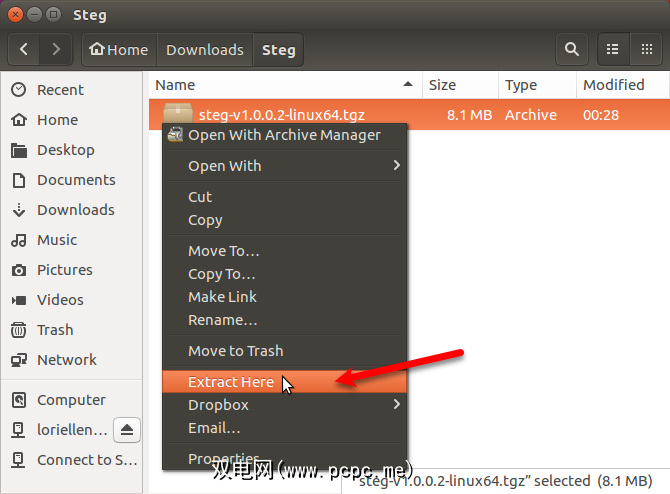The height and width of the screenshot is (494, 670).
Task: Click the Modified column header
Action: coord(614,85)
